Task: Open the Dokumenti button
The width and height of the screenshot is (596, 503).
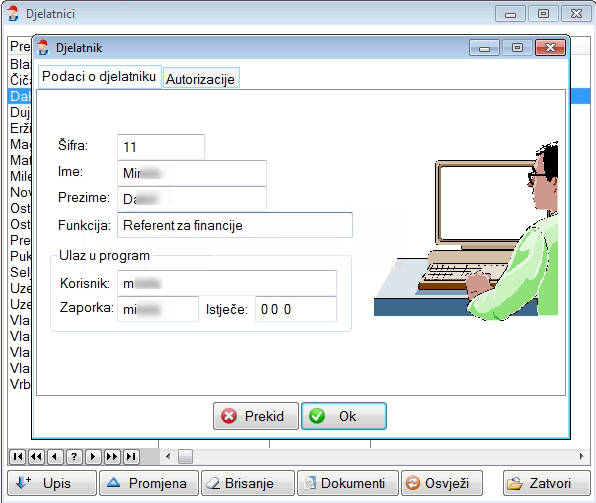Action: click(348, 483)
